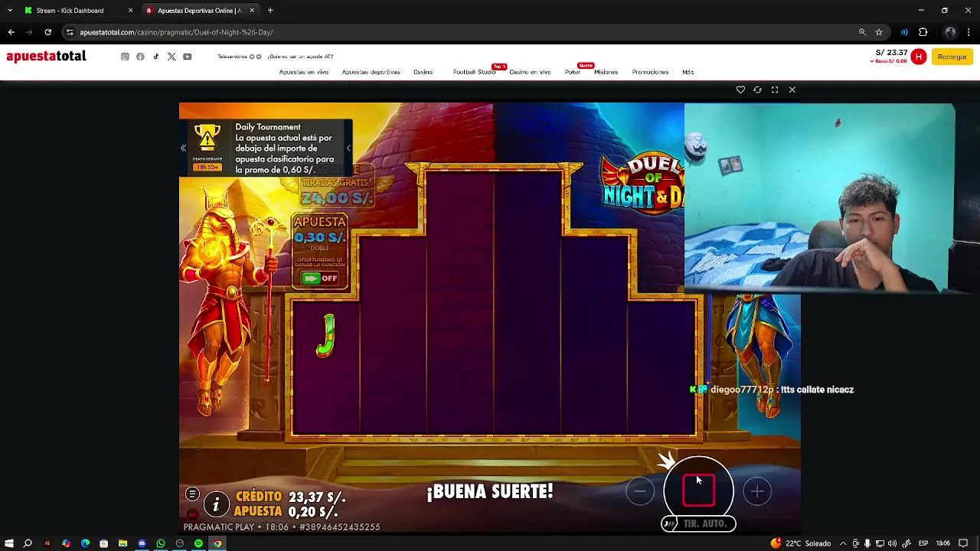Open the '¿Quieres ser un agente AT?' link
980x551 pixels.
[301, 57]
